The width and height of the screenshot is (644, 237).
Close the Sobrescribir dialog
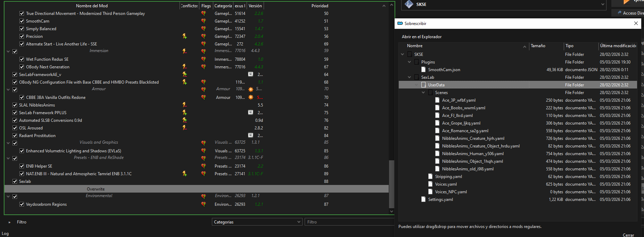pyautogui.click(x=636, y=23)
